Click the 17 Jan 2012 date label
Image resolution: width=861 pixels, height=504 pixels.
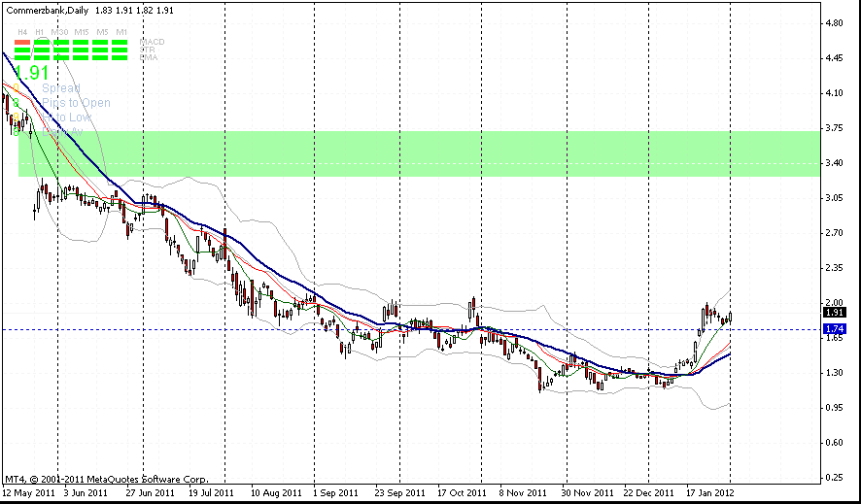[x=710, y=492]
